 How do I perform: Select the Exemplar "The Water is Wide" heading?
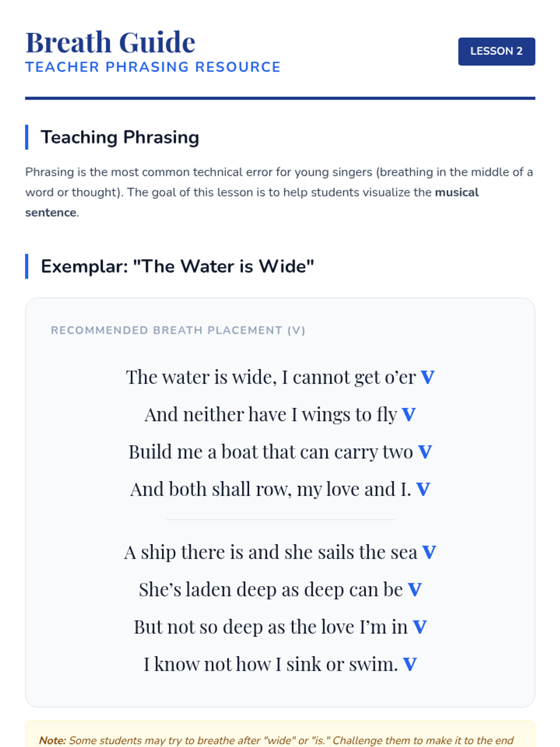(177, 266)
